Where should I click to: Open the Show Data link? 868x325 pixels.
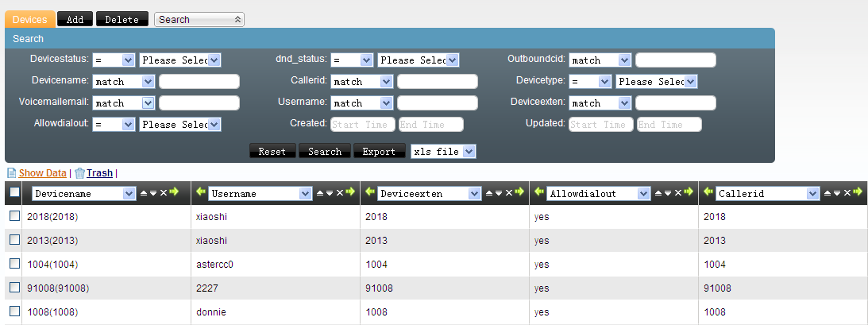point(43,173)
